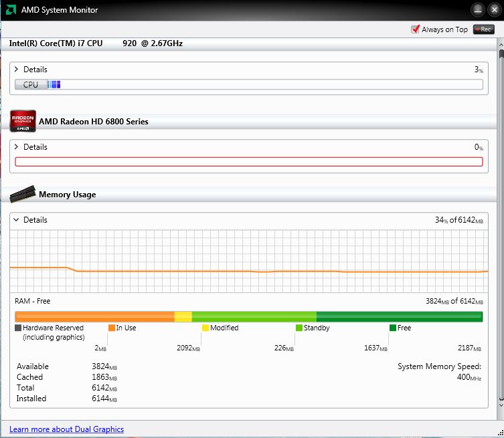Click the window resize grip

tap(500, 433)
